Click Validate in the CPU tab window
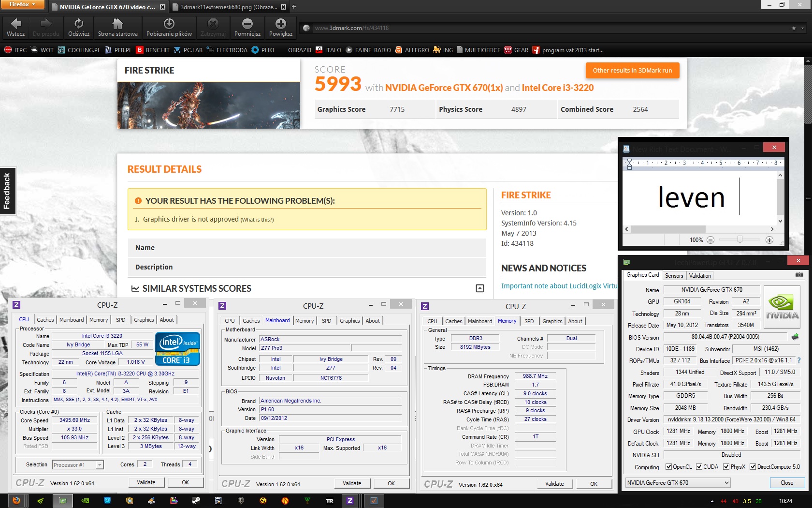 tap(146, 482)
